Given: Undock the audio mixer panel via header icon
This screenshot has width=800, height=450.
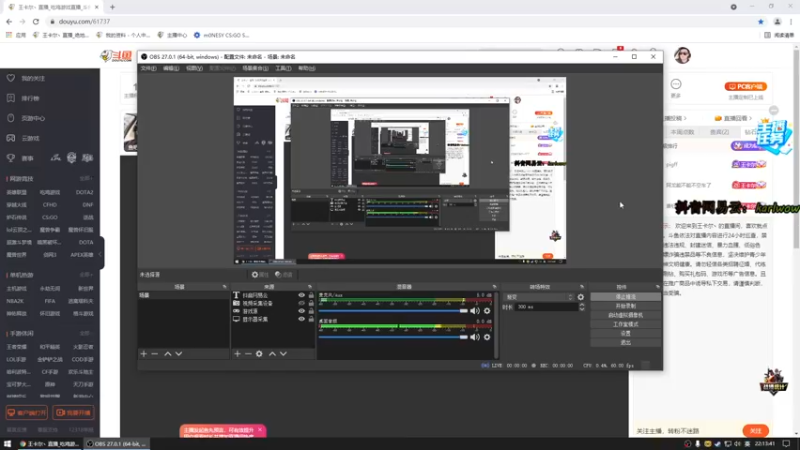Looking at the screenshot, I should [494, 287].
